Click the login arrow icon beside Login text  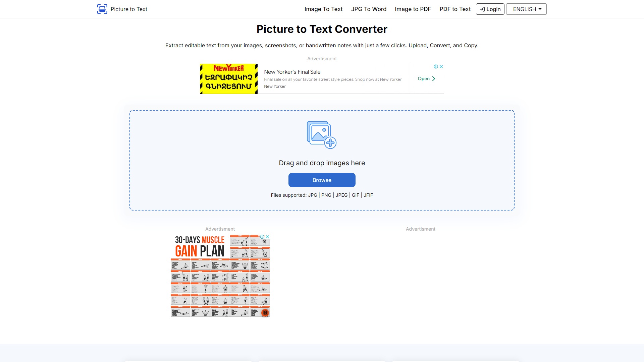[x=482, y=9]
